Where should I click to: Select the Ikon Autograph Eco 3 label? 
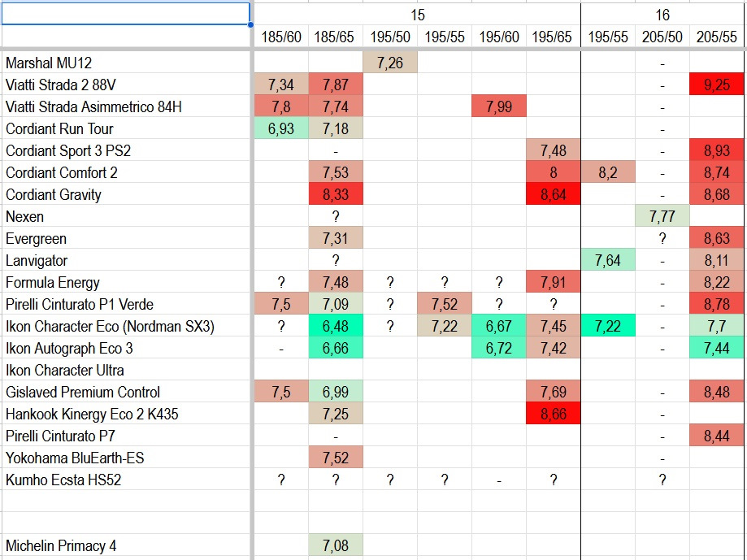coord(69,348)
